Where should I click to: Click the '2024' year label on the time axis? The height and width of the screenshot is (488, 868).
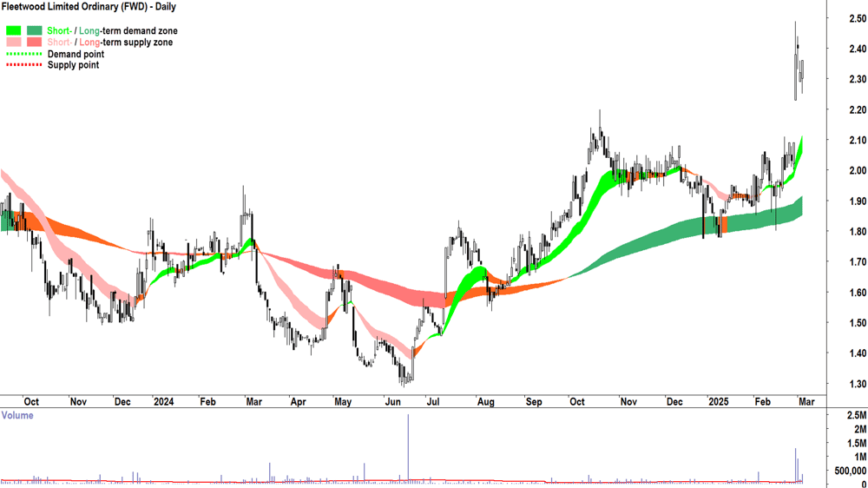pyautogui.click(x=163, y=401)
